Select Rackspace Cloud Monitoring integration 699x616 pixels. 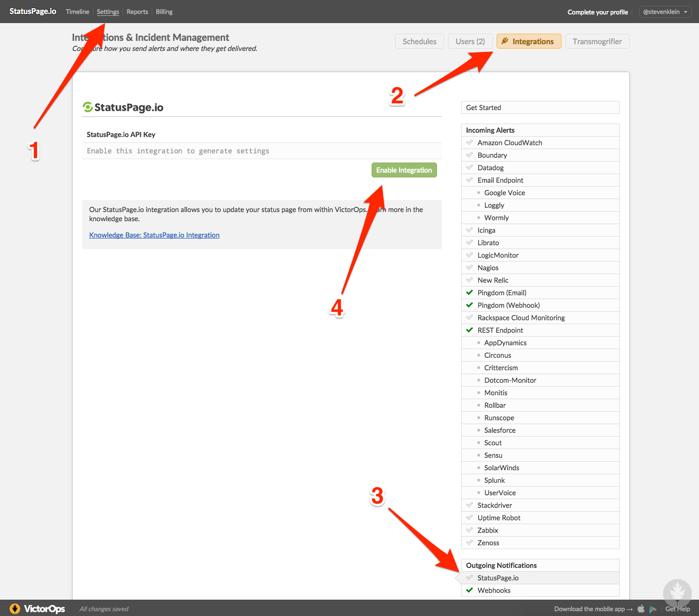pyautogui.click(x=540, y=318)
